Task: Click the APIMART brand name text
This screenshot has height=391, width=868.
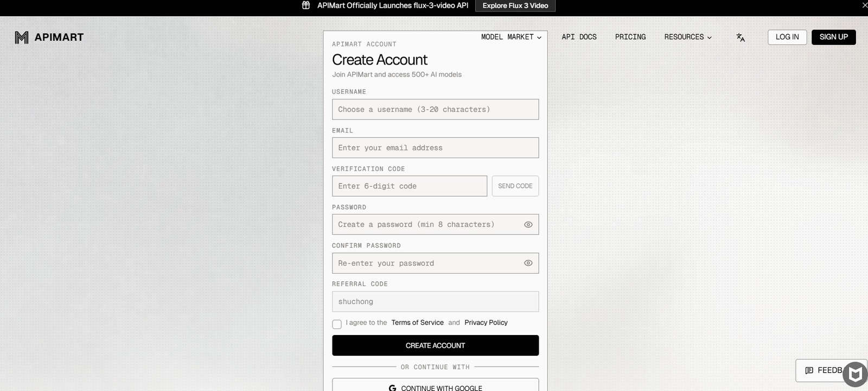Action: click(59, 37)
